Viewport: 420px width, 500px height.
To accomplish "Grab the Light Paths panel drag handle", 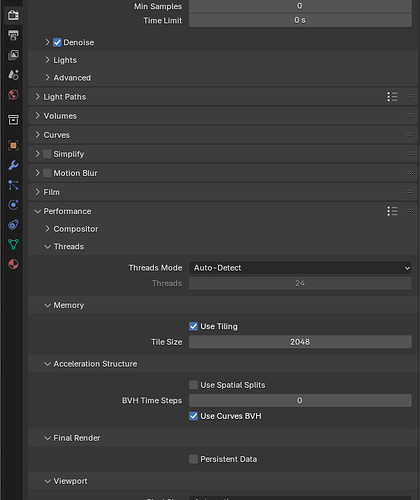I will (x=409, y=97).
